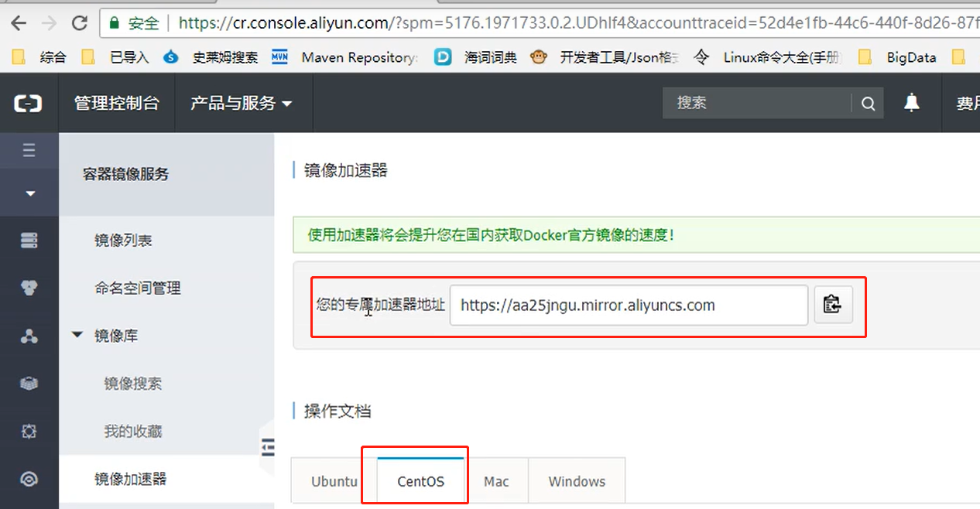The width and height of the screenshot is (980, 509).
Task: Switch to the Ubuntu tab
Action: pyautogui.click(x=336, y=480)
